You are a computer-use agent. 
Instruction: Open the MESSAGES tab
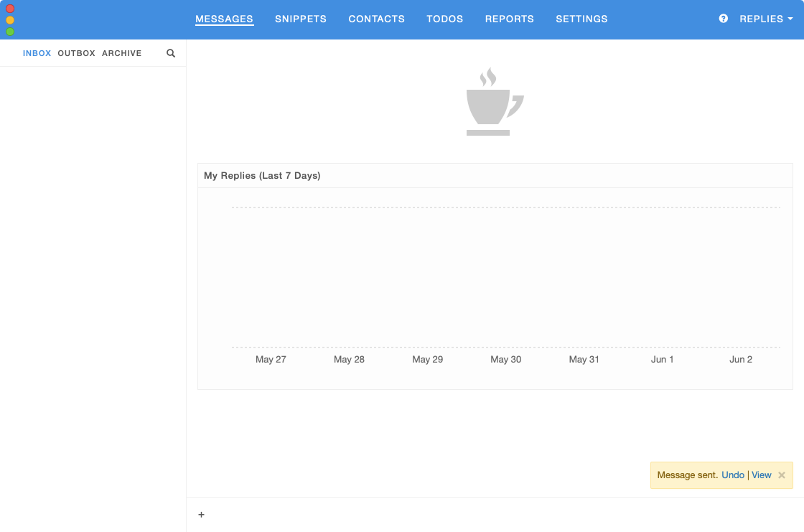[224, 19]
